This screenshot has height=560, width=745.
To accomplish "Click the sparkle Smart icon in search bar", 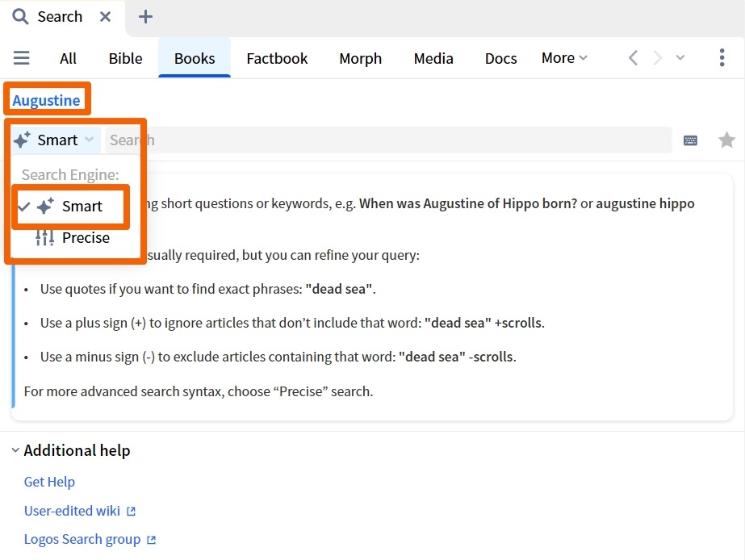I will (22, 140).
